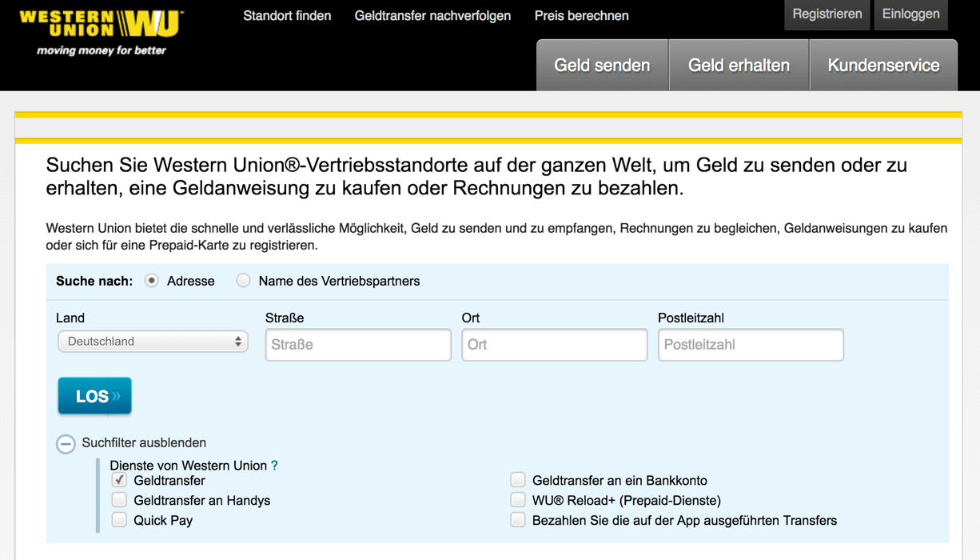This screenshot has width=980, height=560.
Task: Click the Registrieren button
Action: coord(827,14)
